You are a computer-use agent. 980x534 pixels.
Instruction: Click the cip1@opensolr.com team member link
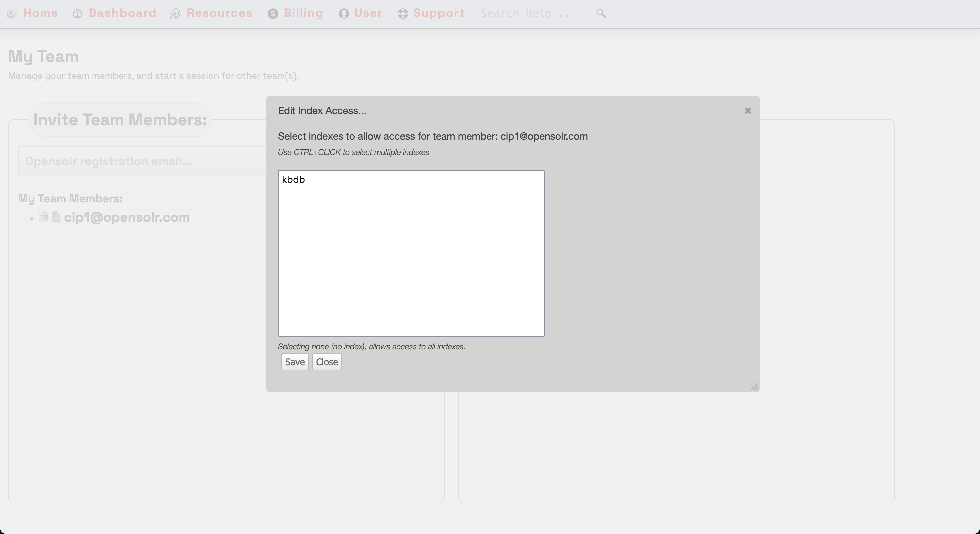point(127,218)
